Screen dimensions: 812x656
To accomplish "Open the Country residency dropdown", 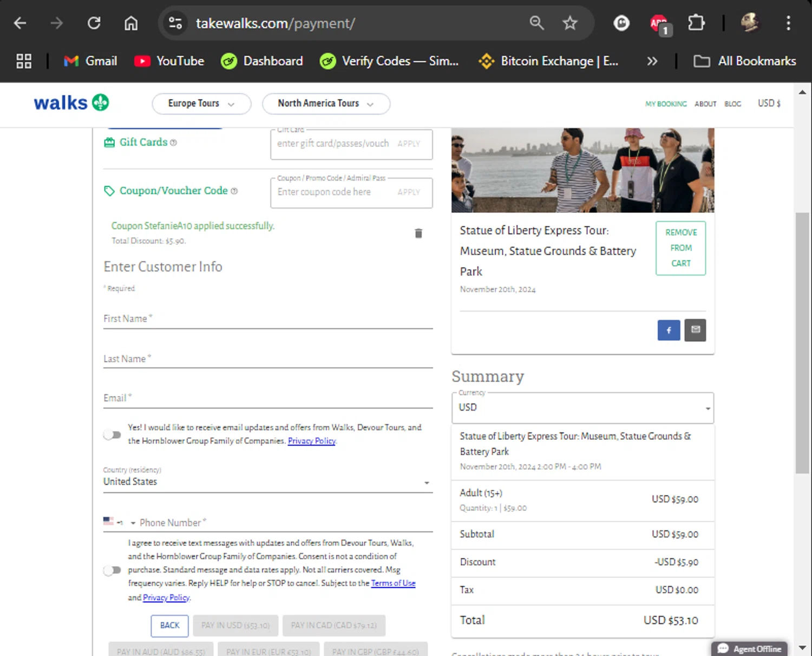I will pos(268,482).
